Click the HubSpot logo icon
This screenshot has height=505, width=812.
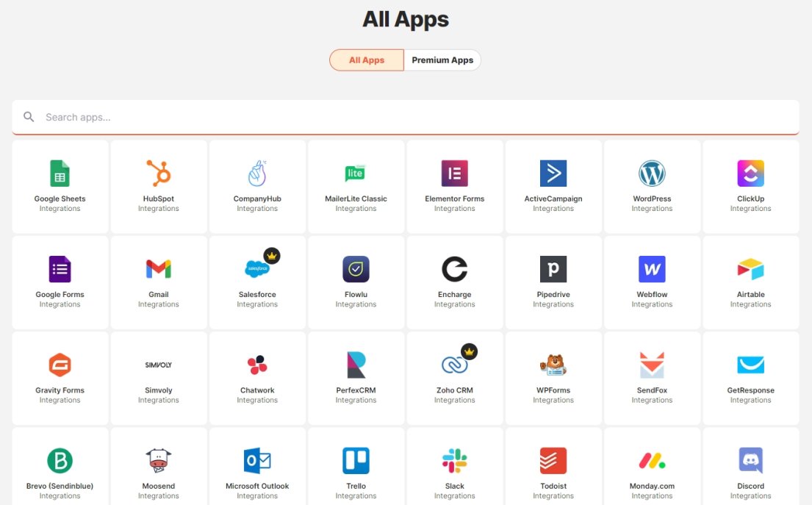click(159, 173)
